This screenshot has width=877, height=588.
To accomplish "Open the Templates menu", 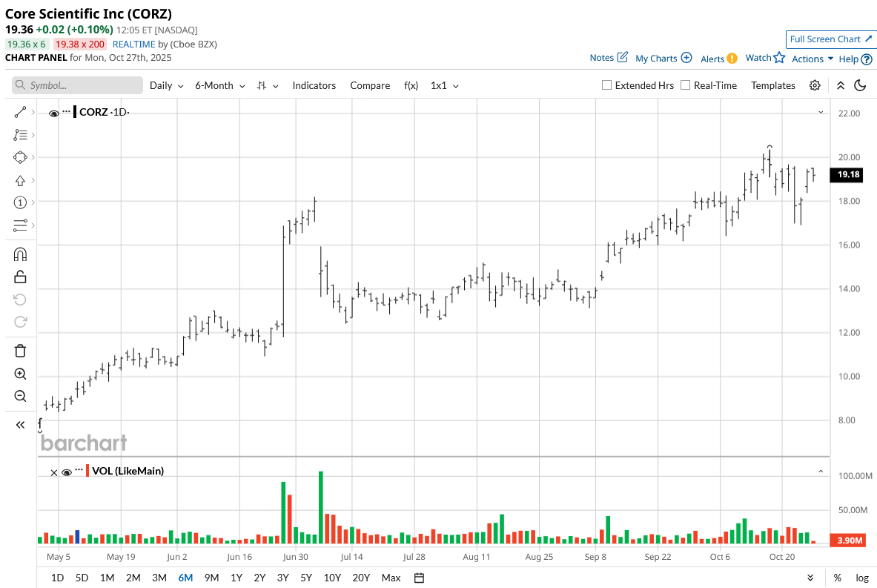I will (x=773, y=85).
